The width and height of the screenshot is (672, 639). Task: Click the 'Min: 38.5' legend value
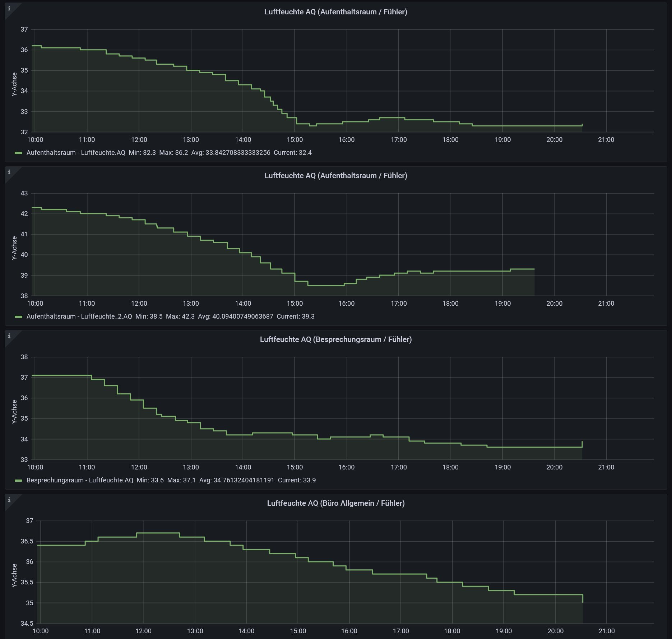coord(149,316)
